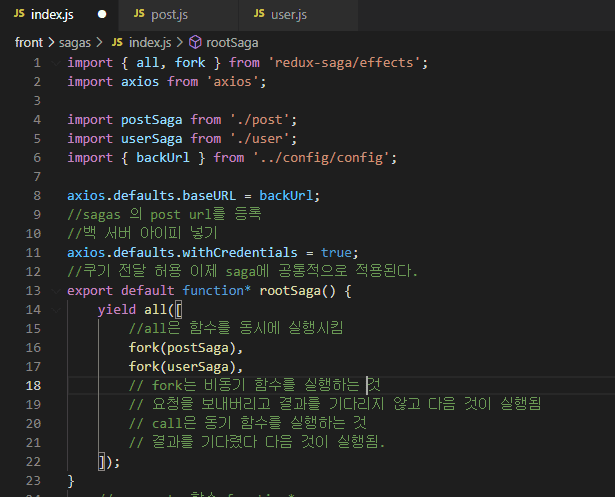
Task: Click the JS icon on user.js tab
Action: click(259, 14)
